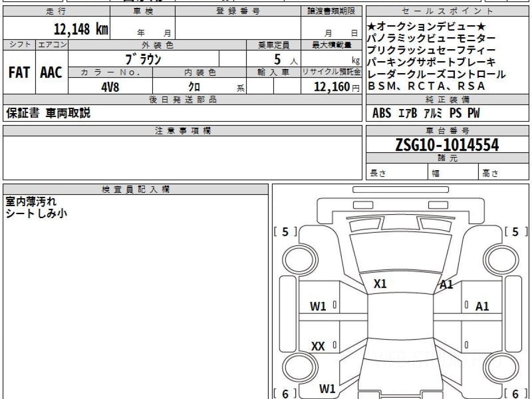Select the AAC air conditioner cell
532x399 pixels.
(51, 73)
